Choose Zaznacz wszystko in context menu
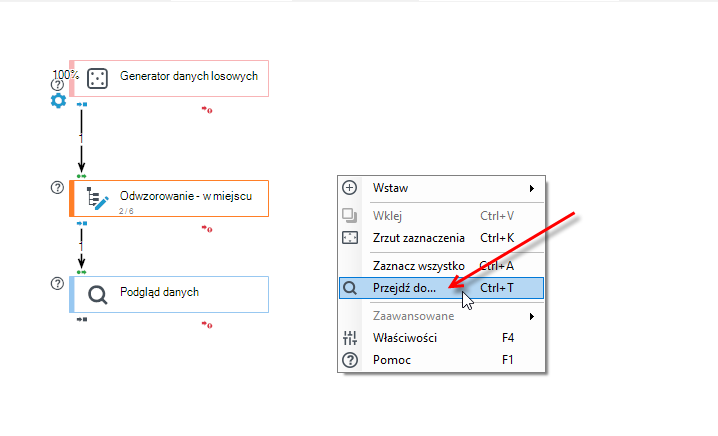 (441, 266)
